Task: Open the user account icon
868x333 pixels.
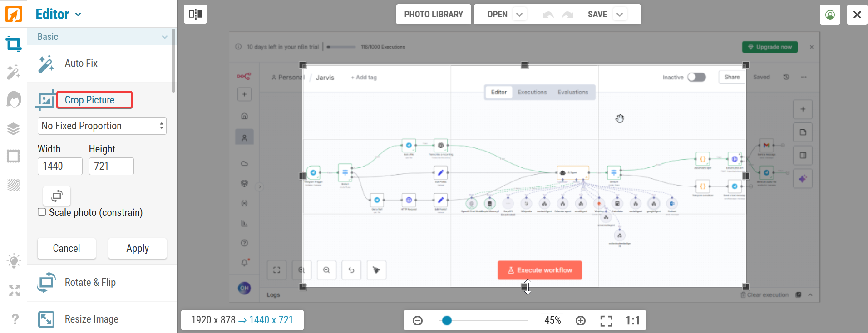Action: [830, 15]
